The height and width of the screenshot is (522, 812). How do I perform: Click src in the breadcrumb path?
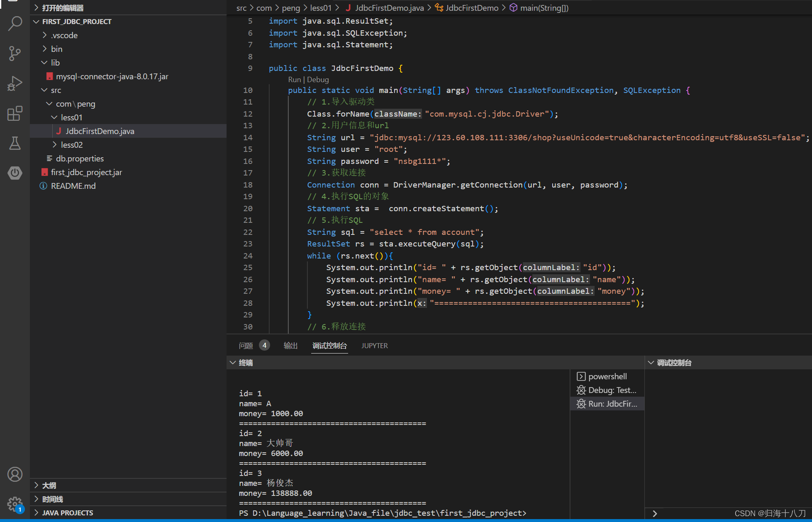(x=241, y=8)
